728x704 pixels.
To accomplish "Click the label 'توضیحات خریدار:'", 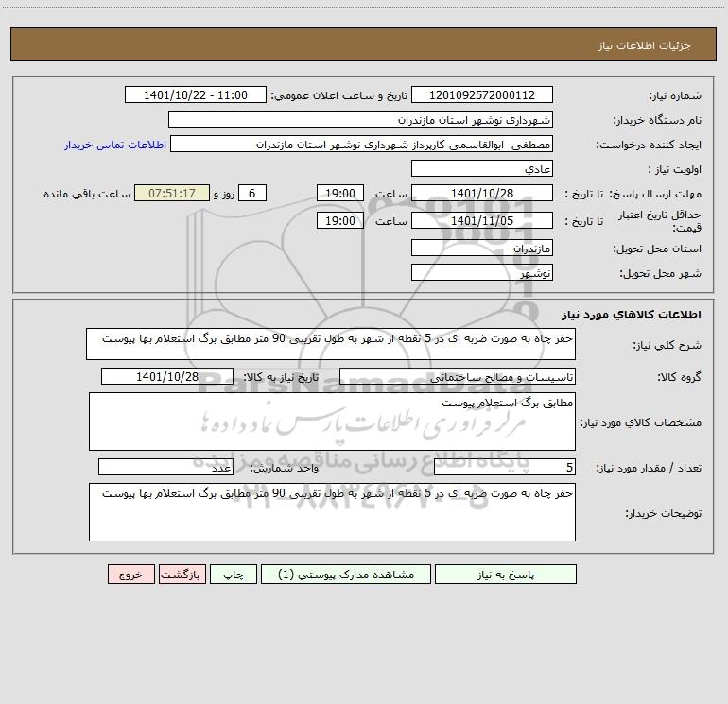I will [x=663, y=513].
